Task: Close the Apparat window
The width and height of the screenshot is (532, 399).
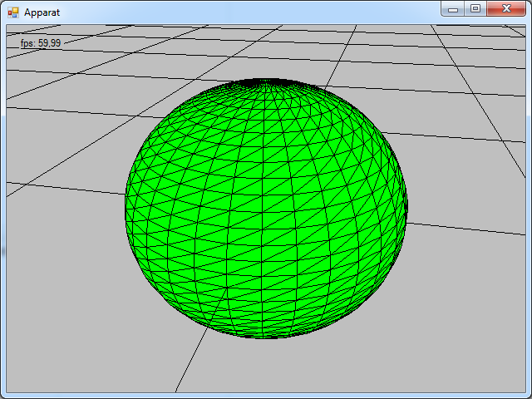Action: click(x=506, y=9)
